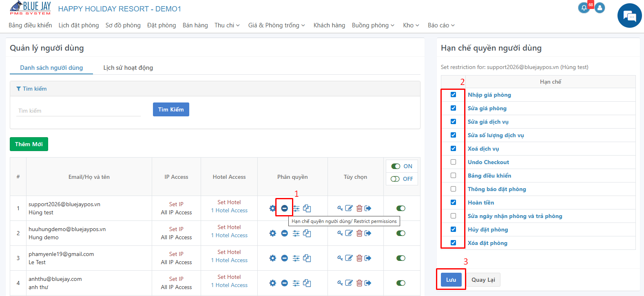Click sign-out arrow icon for support2026@bluejaypos.vn
Screen dimensions: 644x296
point(368,208)
